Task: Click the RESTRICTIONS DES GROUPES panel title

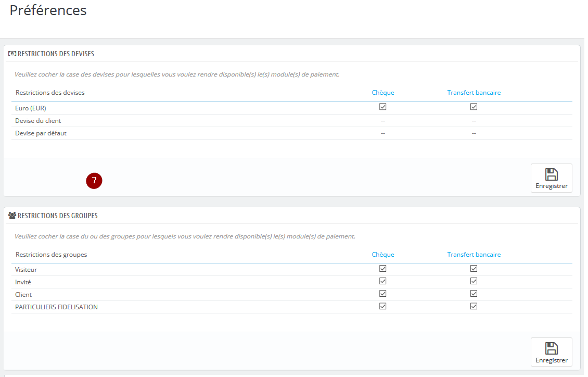Action: [x=57, y=216]
